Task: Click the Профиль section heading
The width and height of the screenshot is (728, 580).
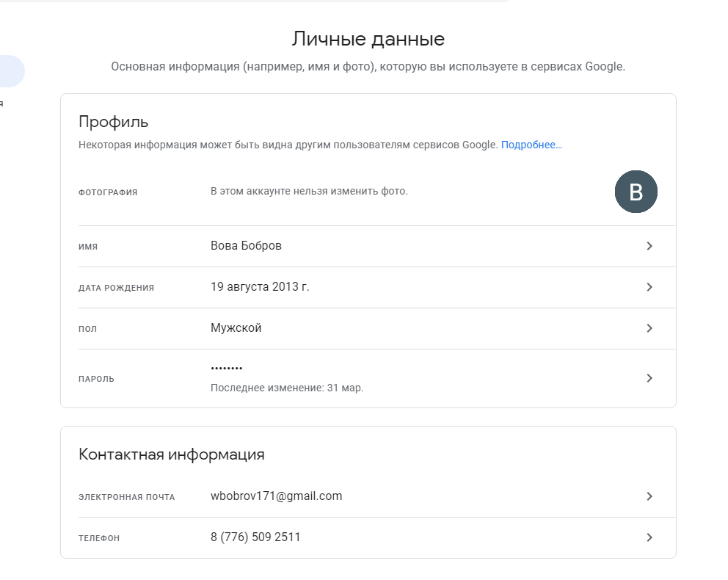Action: click(x=113, y=122)
